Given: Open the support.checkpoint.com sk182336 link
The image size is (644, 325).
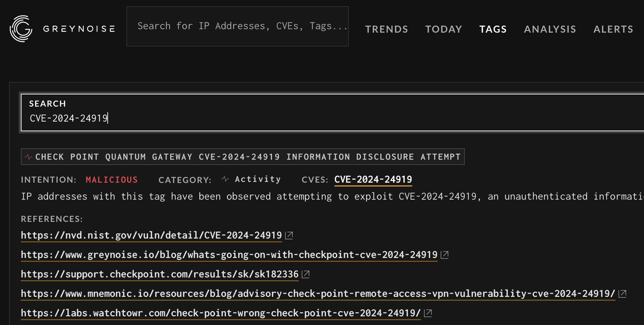Looking at the screenshot, I should point(160,274).
